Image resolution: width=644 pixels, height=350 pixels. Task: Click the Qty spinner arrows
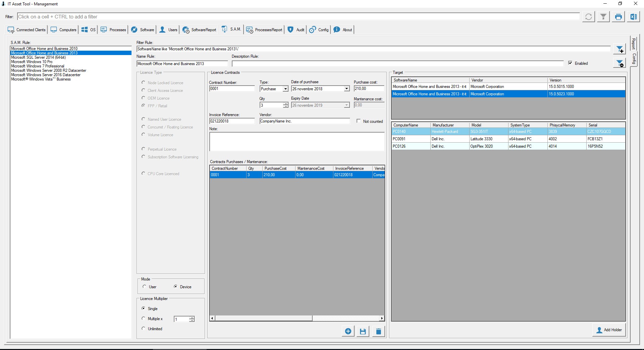click(285, 105)
